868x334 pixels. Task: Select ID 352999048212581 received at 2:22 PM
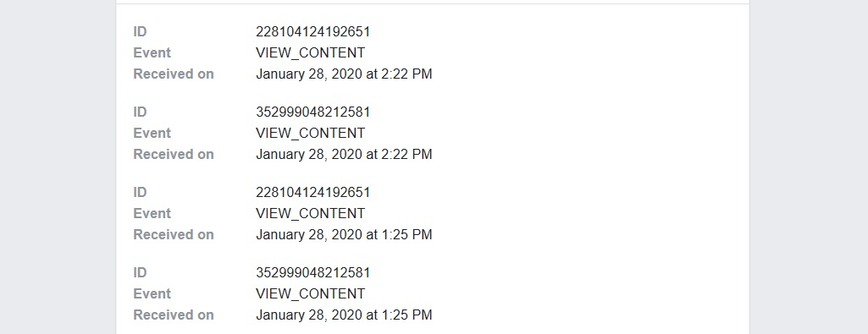coord(312,112)
